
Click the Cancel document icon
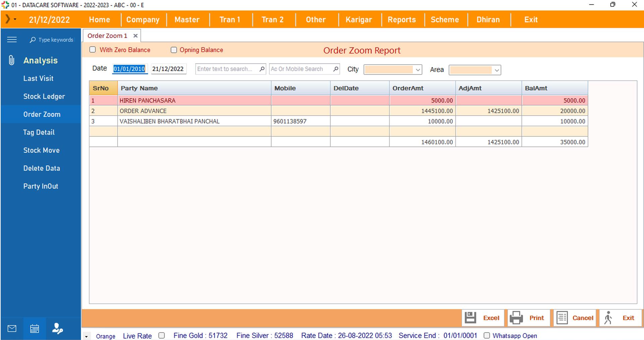pyautogui.click(x=562, y=318)
